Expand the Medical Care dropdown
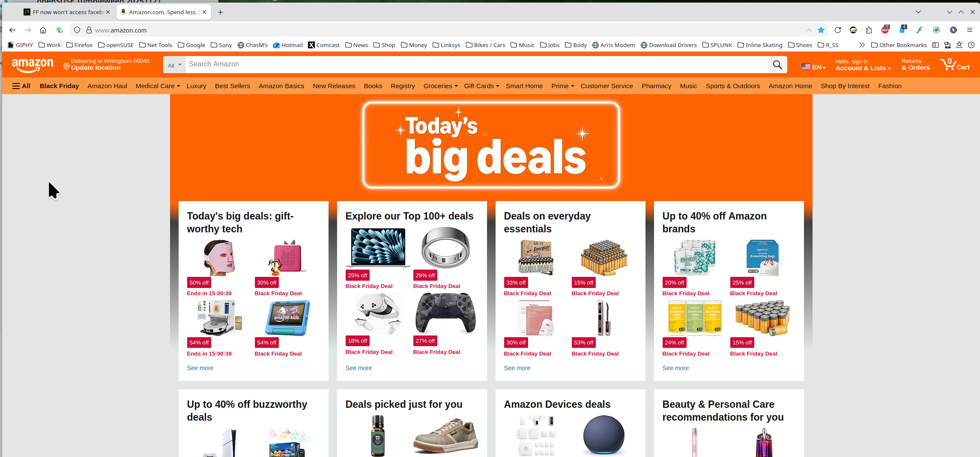The image size is (980, 457). (158, 86)
